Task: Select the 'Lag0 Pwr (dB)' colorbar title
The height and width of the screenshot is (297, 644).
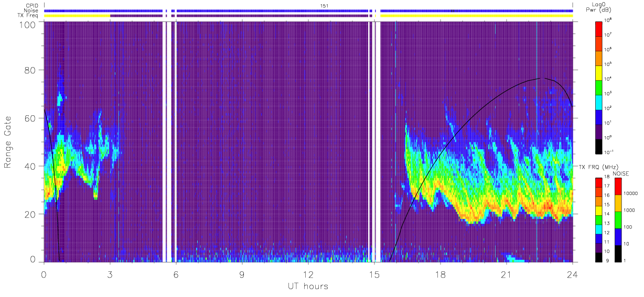Action: click(x=599, y=8)
